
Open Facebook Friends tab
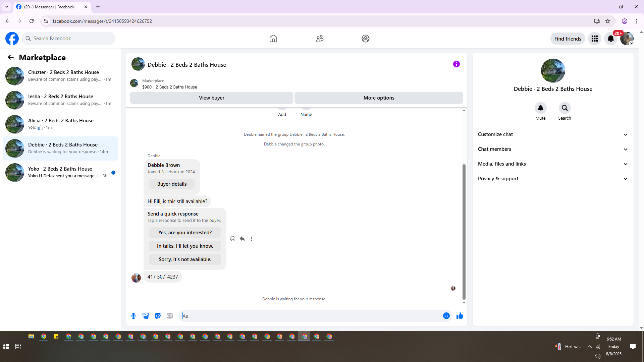click(x=319, y=39)
